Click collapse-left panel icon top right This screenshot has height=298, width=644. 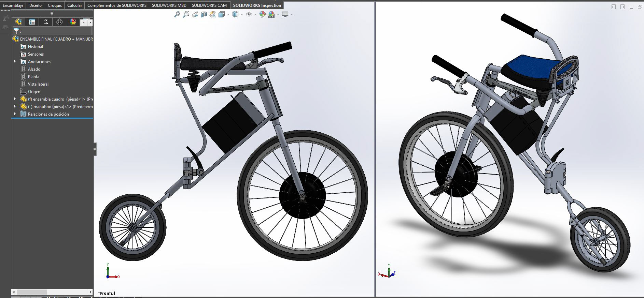click(614, 7)
